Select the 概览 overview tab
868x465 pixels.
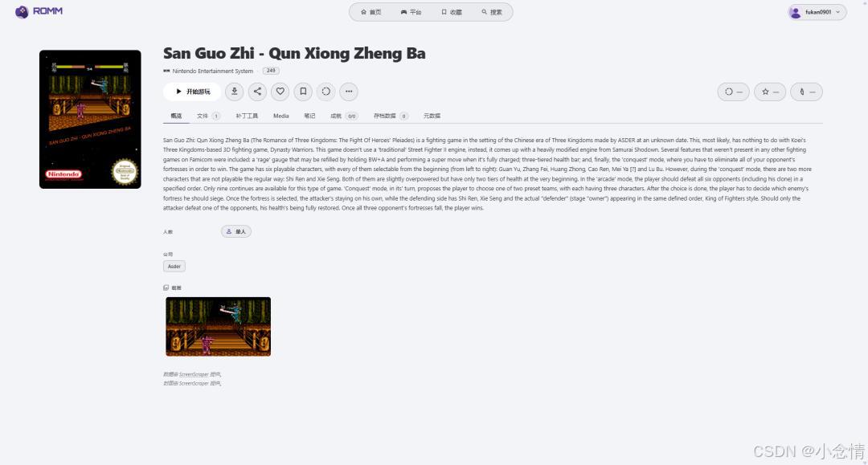click(176, 116)
